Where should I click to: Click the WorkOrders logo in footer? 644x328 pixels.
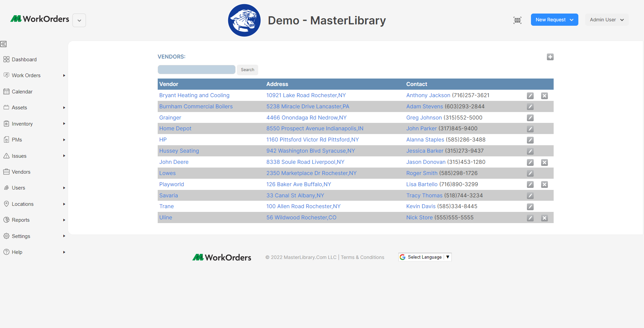222,258
